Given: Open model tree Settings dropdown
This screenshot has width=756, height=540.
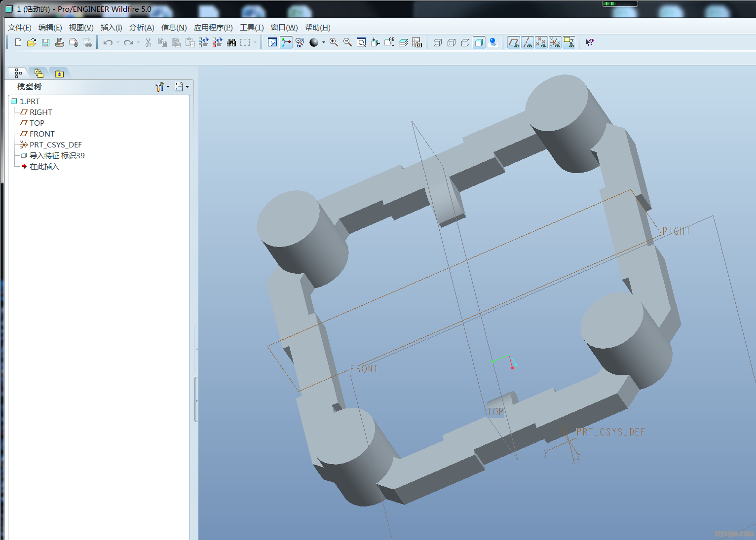Looking at the screenshot, I should point(162,87).
